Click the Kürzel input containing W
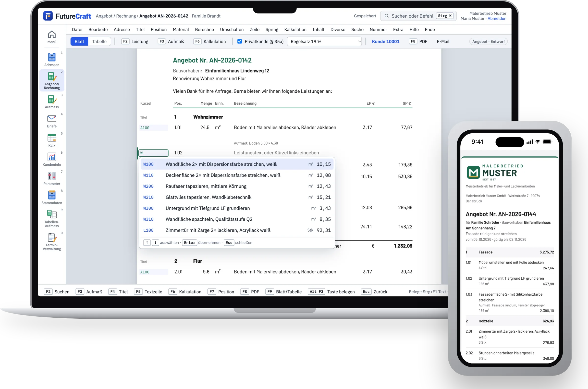Screen dimensions: 588x389 (x=153, y=153)
